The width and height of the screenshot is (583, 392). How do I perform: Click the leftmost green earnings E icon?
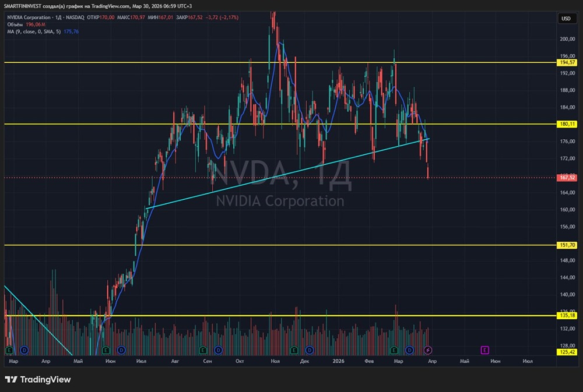click(9, 350)
